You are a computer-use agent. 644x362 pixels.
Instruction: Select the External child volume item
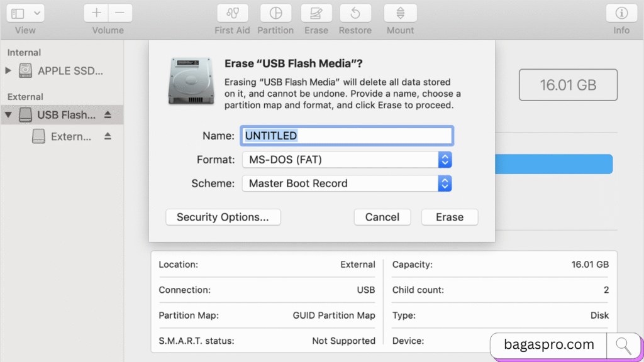70,136
